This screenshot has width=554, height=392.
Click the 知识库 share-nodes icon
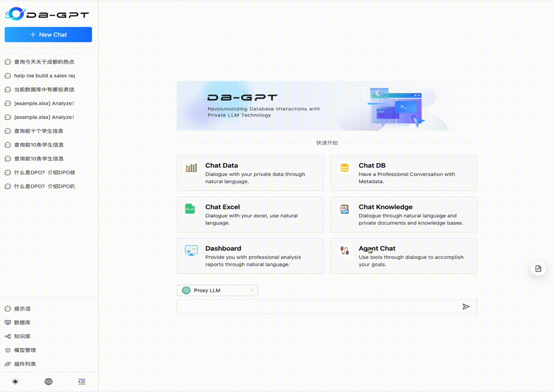8,336
